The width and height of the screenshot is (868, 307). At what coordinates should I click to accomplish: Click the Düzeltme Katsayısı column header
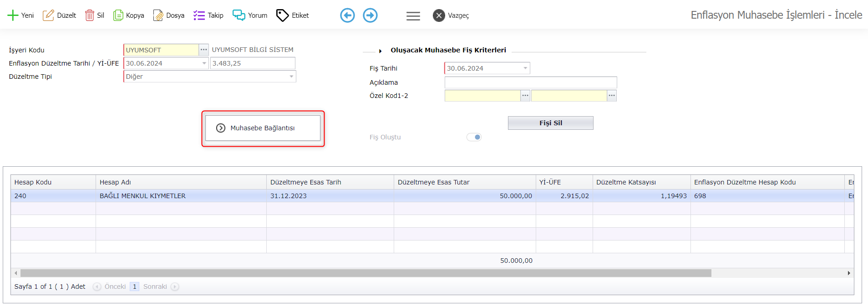tap(642, 182)
